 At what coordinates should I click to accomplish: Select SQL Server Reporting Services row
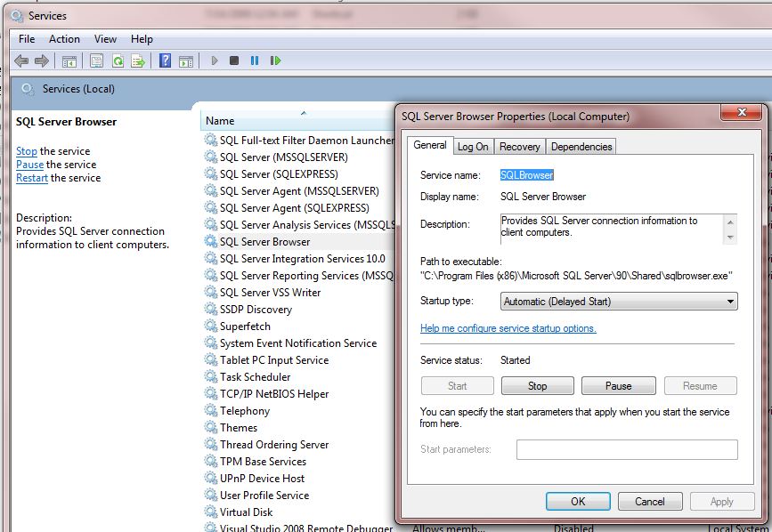click(x=299, y=276)
